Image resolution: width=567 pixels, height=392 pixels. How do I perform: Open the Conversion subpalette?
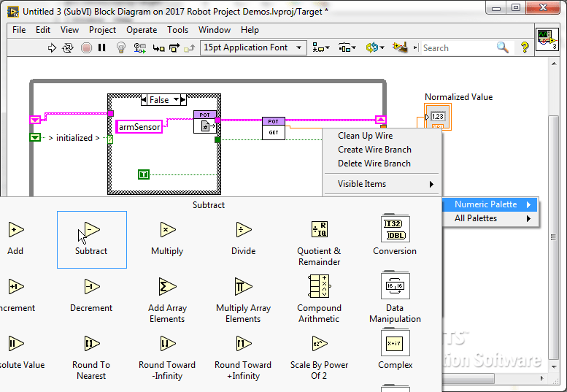coord(395,235)
